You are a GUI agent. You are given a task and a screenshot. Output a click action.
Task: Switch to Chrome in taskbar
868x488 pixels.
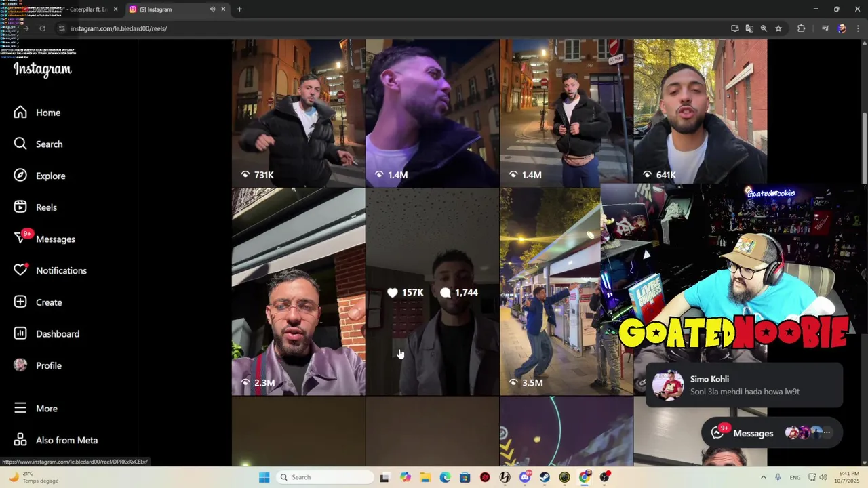tap(585, 477)
